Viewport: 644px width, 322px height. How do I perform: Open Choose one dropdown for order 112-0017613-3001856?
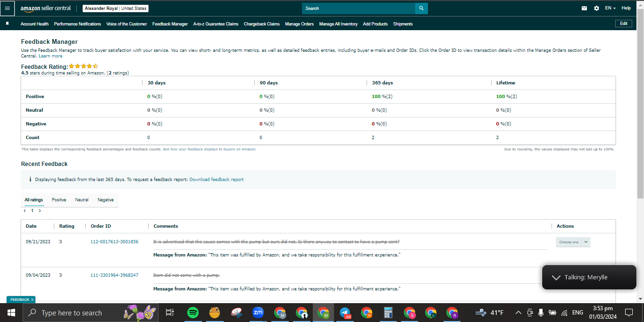tap(573, 242)
